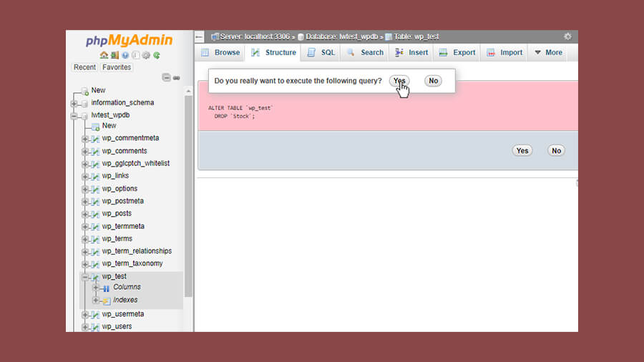
Task: Click the navigation panel scrollbar thumb
Action: pos(188,196)
